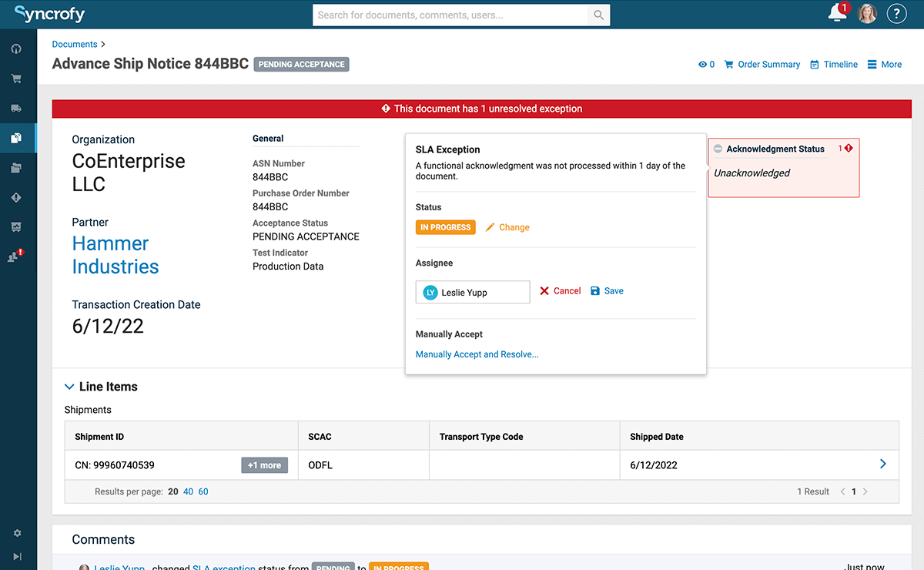Open the Timeline view
The image size is (924, 570).
point(834,65)
